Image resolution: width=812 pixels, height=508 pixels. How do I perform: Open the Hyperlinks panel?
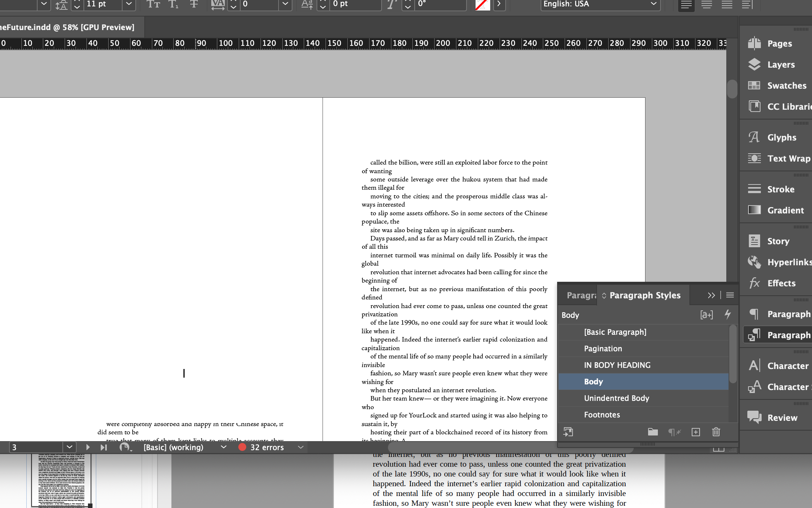789,262
